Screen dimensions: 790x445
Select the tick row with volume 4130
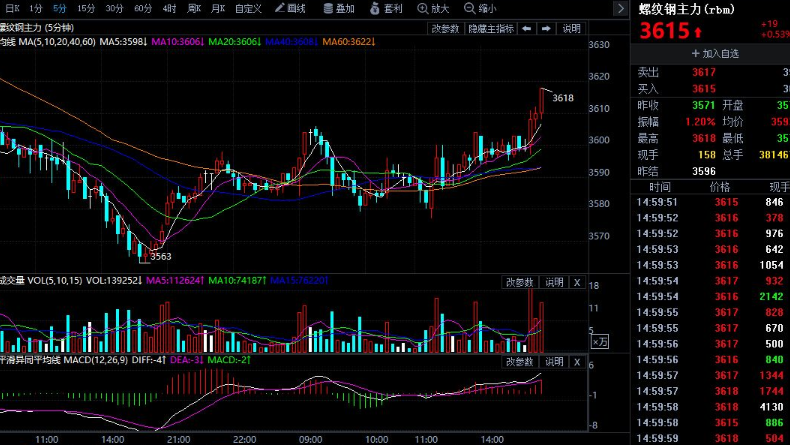[710, 407]
